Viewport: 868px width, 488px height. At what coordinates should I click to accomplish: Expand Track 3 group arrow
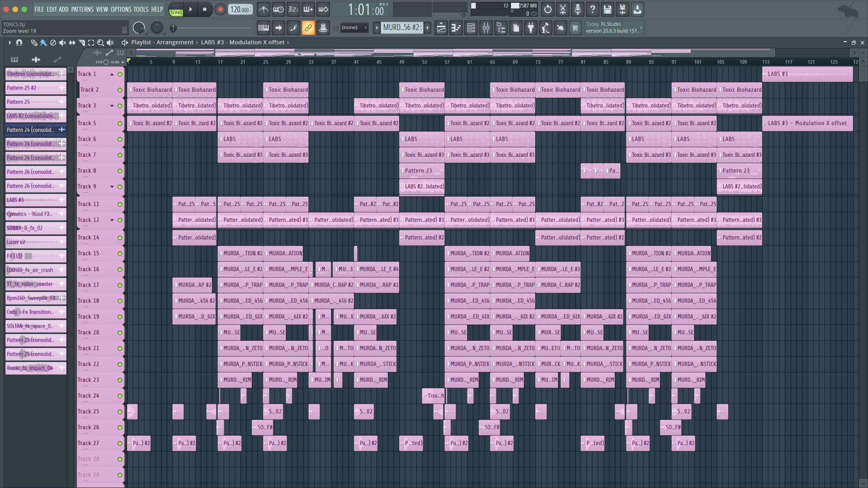pos(112,106)
